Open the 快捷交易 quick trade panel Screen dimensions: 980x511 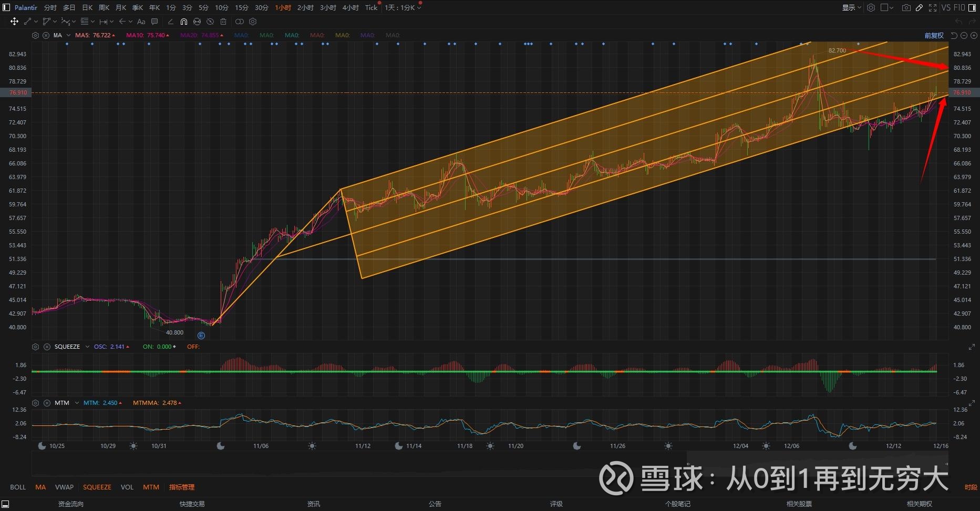pyautogui.click(x=192, y=504)
